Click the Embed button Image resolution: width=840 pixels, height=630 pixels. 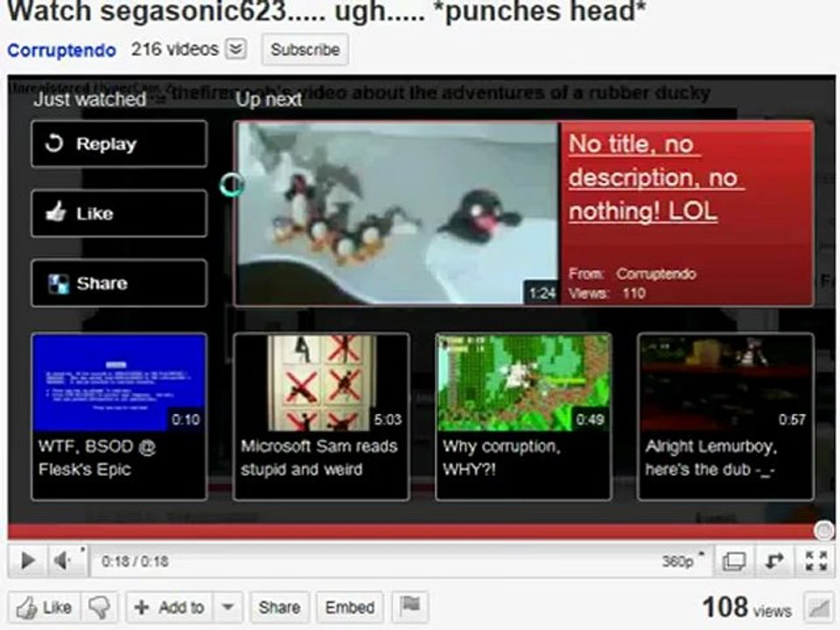point(350,607)
